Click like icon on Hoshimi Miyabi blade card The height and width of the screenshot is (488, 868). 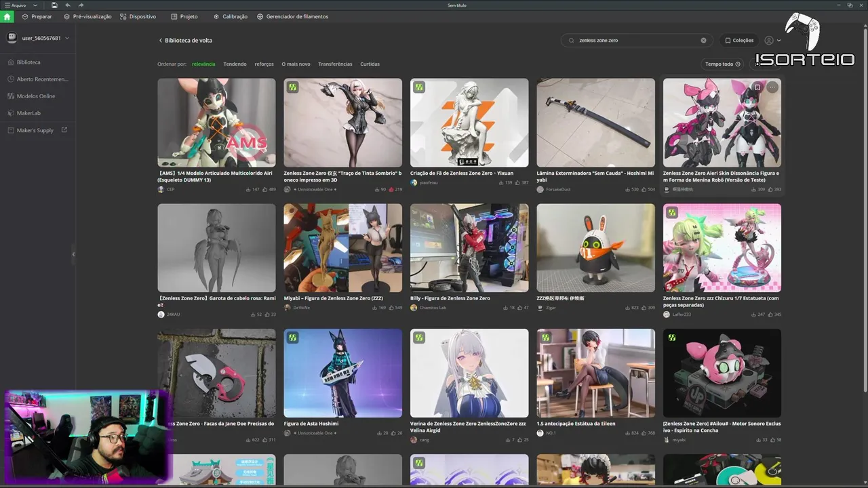coord(645,190)
